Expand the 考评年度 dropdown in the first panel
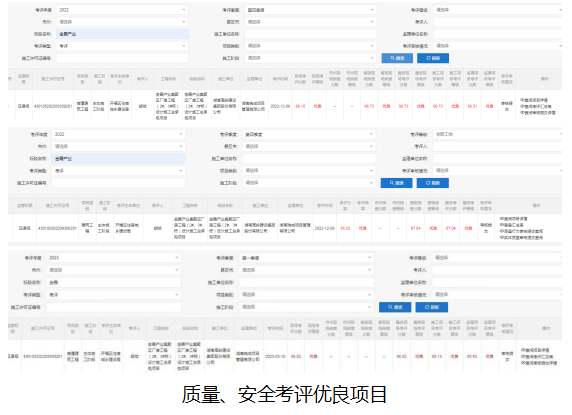Image resolution: width=572 pixels, height=415 pixels. click(122, 10)
